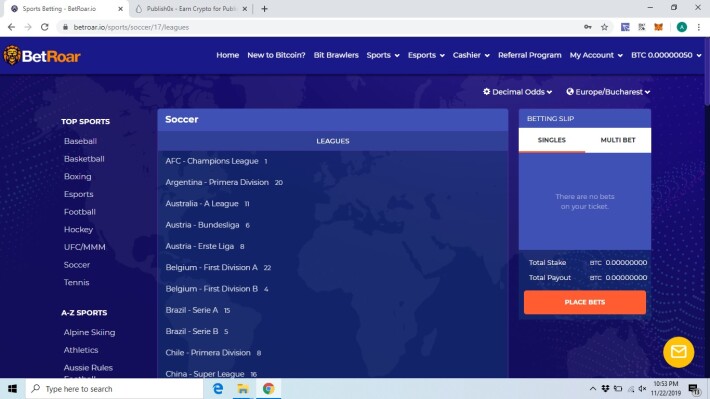Open Bit Brawlers page
The height and width of the screenshot is (399, 710).
(336, 55)
